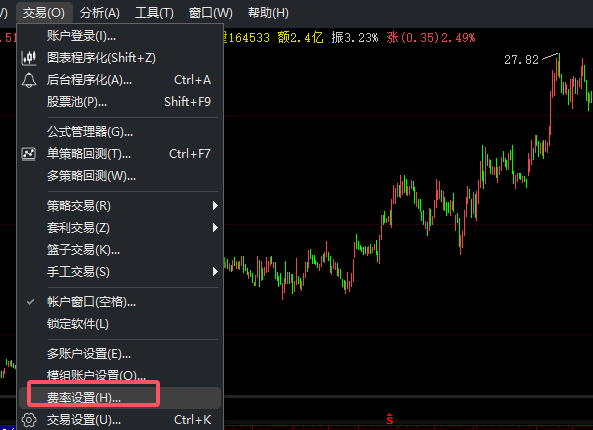Click the 涨(0.35)2.49% change value
Image resolution: width=593 pixels, height=430 pixels.
tap(431, 38)
